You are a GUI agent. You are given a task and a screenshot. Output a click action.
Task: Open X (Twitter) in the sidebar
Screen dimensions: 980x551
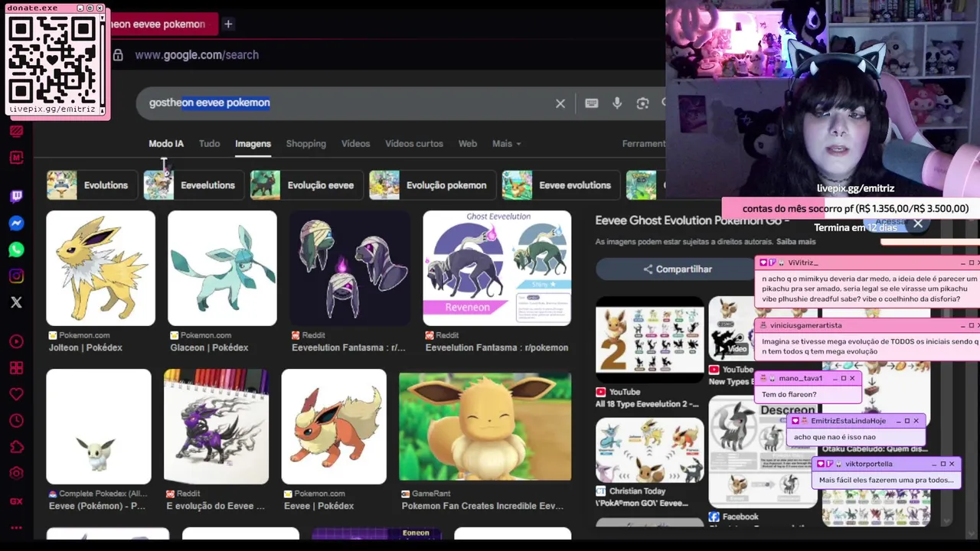pyautogui.click(x=16, y=302)
